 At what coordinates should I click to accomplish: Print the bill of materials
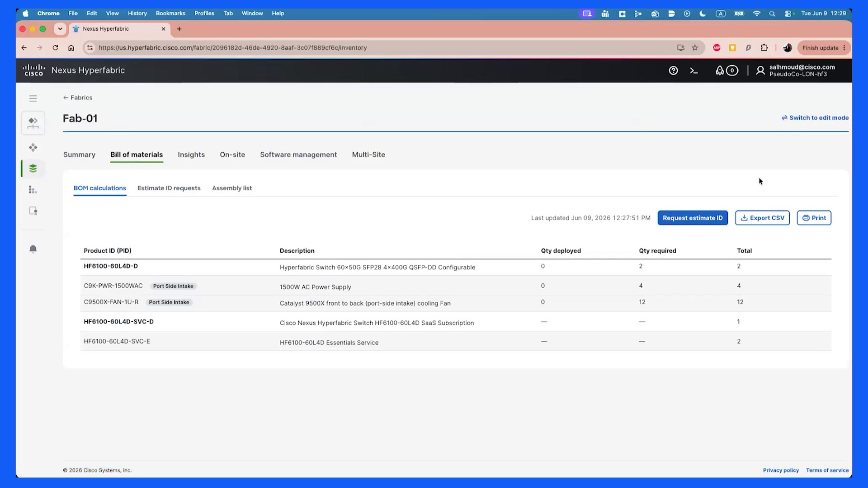click(x=814, y=218)
